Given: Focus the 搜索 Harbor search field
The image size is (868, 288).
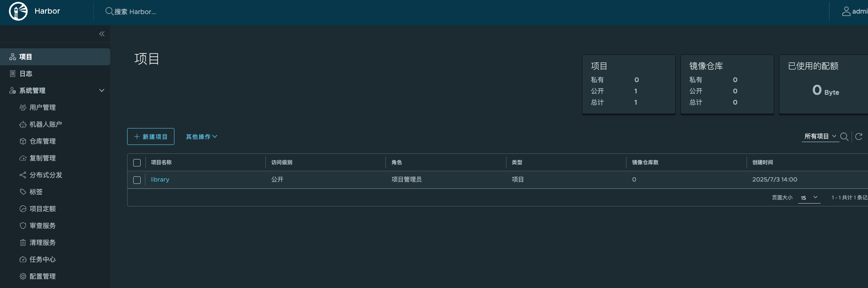Looking at the screenshot, I should pyautogui.click(x=136, y=12).
